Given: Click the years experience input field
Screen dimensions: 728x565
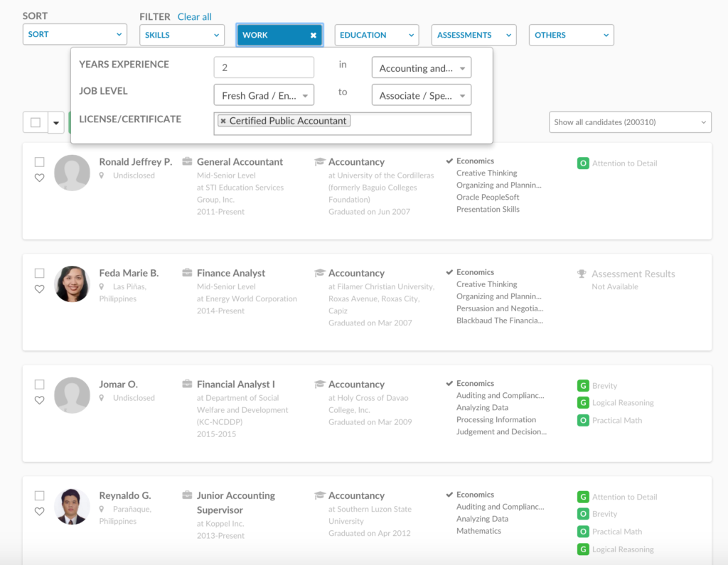Looking at the screenshot, I should coord(264,67).
